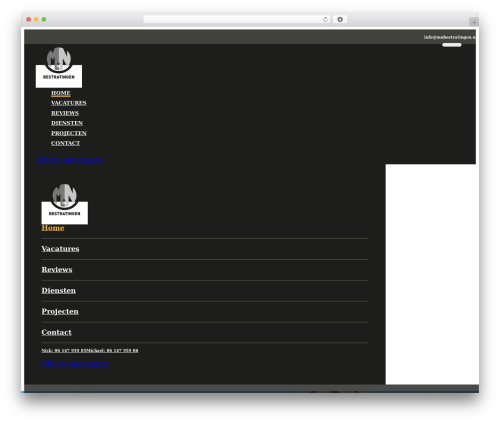Close the window with the red button
This screenshot has height=423, width=500.
(29, 19)
